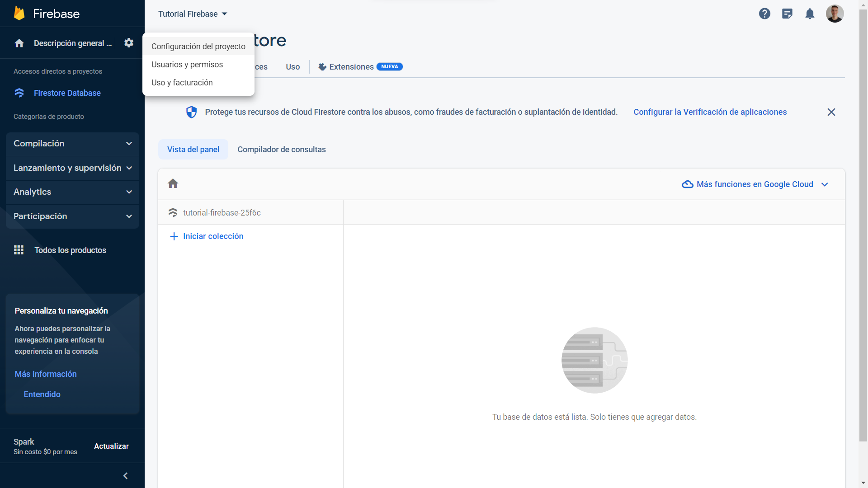Image resolution: width=868 pixels, height=488 pixels.
Task: Open the Tutorial Firebase project selector
Action: click(x=192, y=14)
